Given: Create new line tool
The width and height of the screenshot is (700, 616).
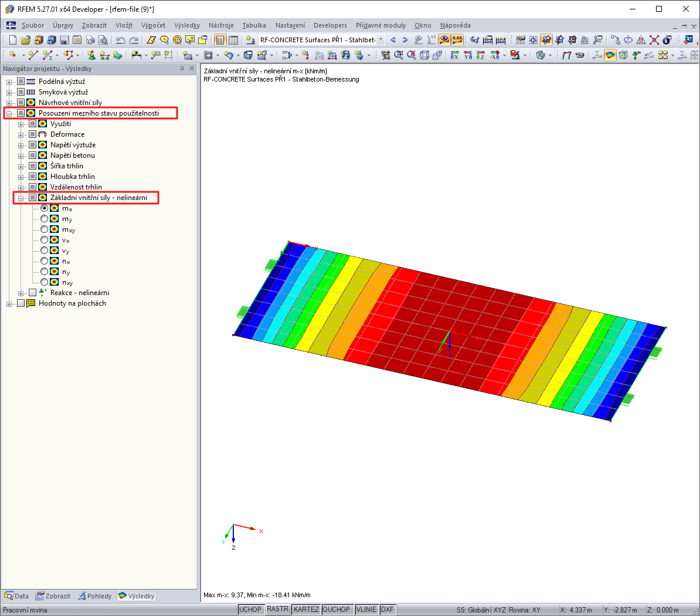Looking at the screenshot, I should 33,55.
